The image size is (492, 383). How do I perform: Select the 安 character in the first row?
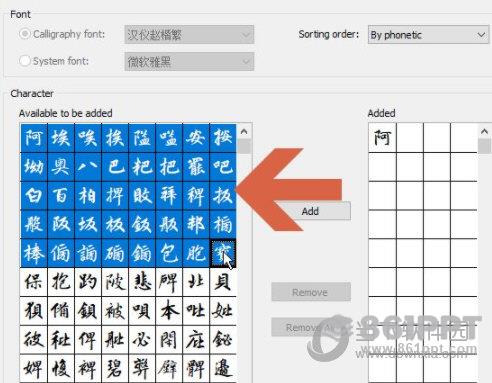click(x=196, y=138)
